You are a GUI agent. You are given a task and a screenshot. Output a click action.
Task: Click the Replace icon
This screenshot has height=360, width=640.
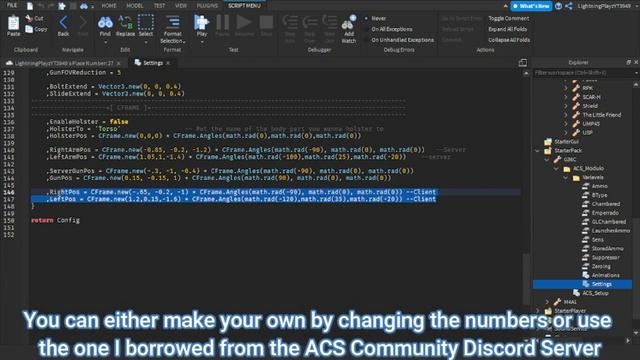125,22
